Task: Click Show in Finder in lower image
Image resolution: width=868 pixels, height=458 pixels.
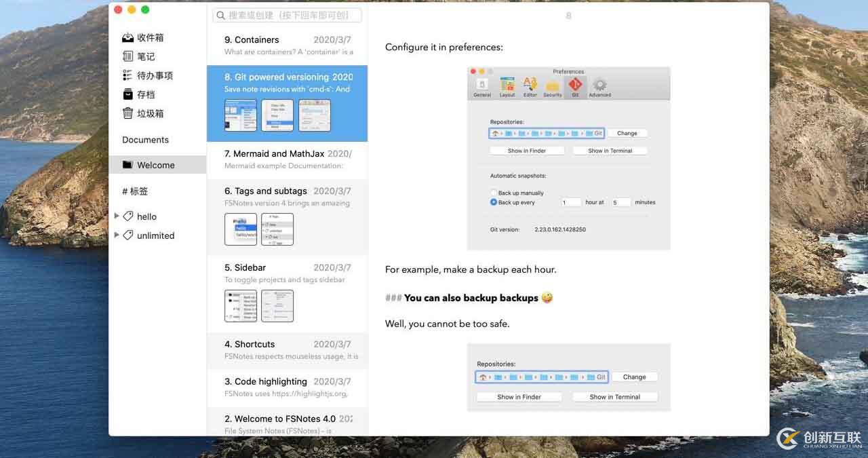Action: (x=519, y=397)
